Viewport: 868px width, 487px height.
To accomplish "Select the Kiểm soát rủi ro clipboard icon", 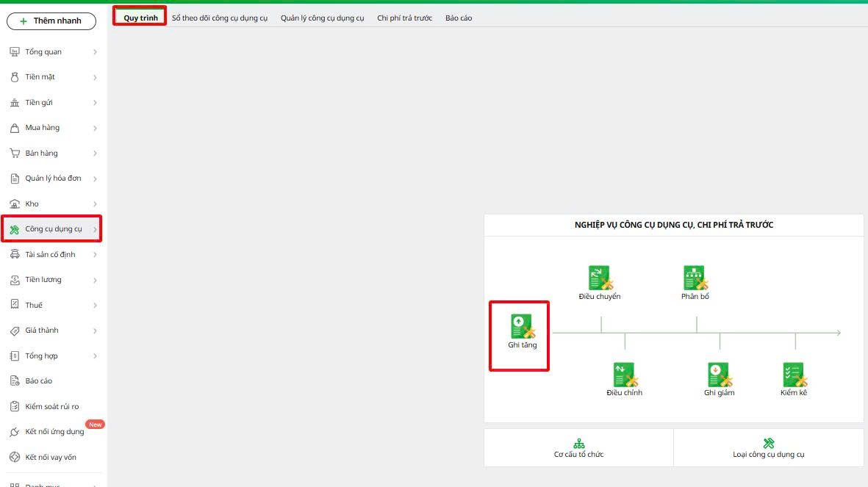I will pyautogui.click(x=15, y=407).
